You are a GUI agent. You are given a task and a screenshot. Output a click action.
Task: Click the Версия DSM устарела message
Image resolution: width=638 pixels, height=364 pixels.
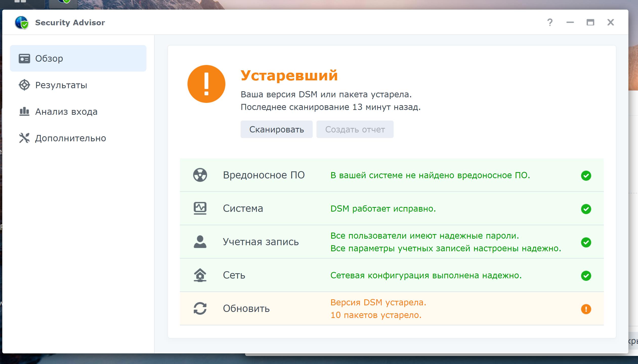point(378,302)
